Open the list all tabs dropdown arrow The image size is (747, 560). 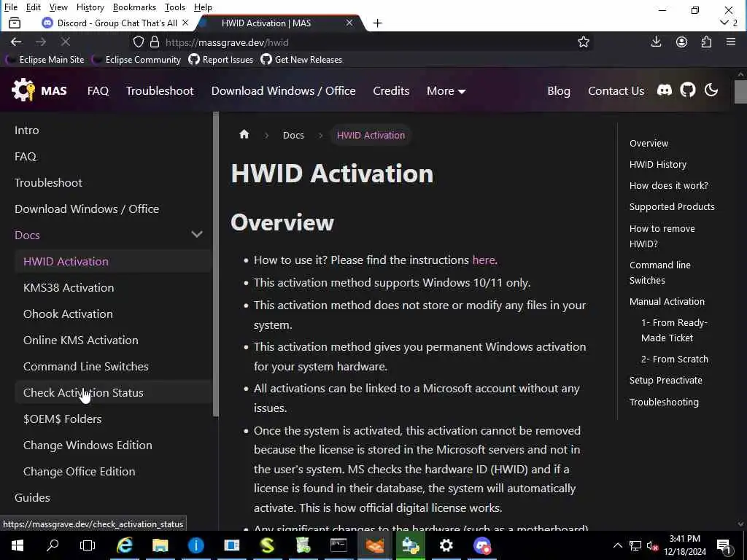pos(724,23)
